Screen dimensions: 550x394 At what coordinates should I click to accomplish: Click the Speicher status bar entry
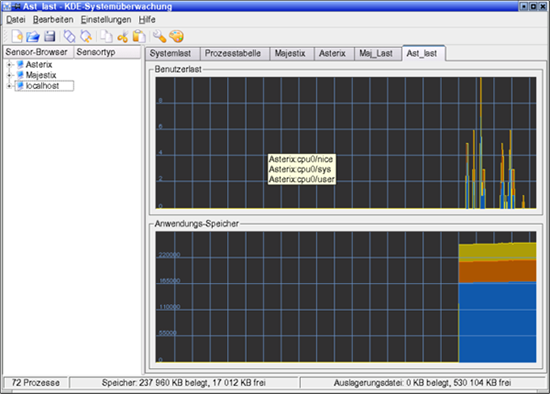point(184,383)
